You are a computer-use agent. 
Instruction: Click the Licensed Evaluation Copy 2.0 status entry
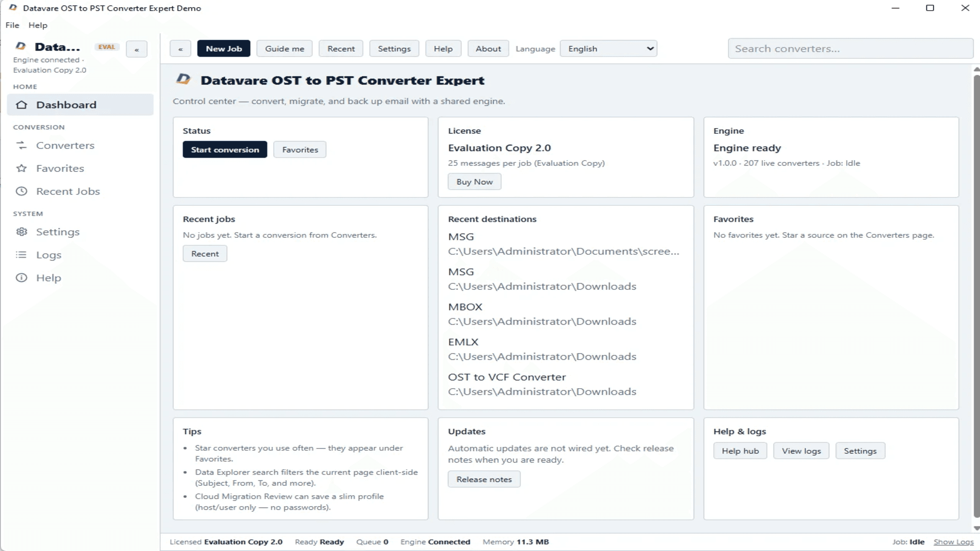tap(226, 542)
